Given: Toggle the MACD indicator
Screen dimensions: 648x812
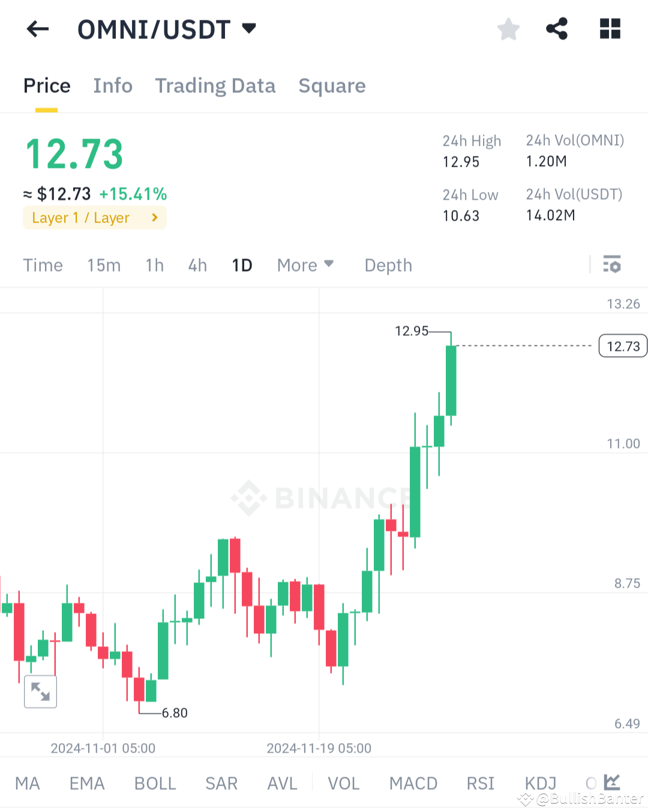Looking at the screenshot, I should 413,783.
